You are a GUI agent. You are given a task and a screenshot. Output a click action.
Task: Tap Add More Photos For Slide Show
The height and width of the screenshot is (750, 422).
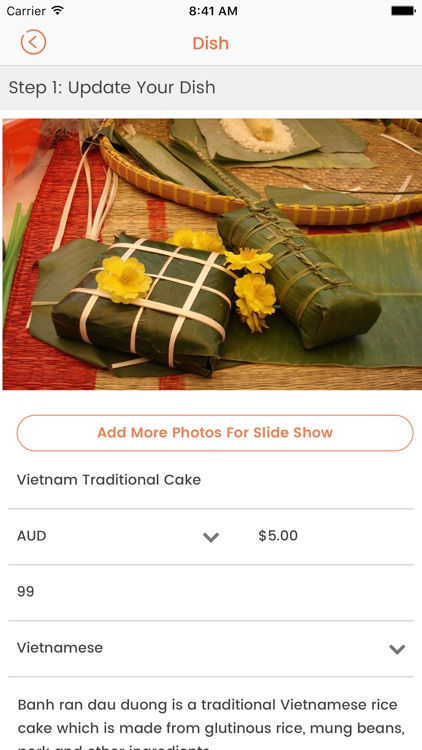point(215,433)
